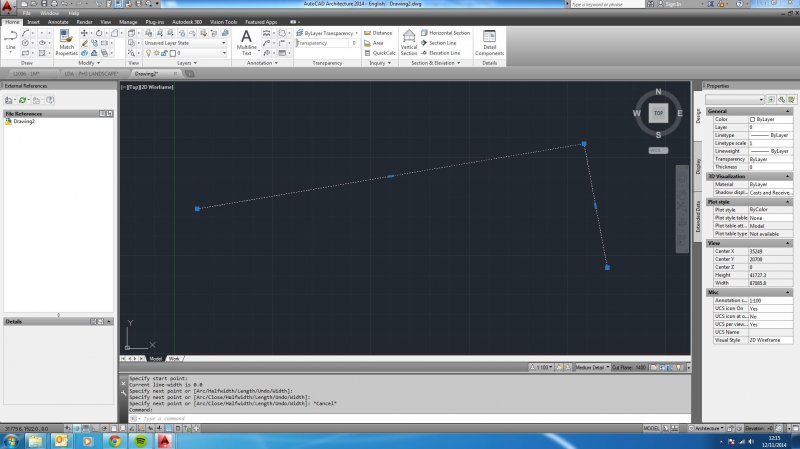Open the File menu
Viewport: 800px width, 449px height.
click(27, 13)
